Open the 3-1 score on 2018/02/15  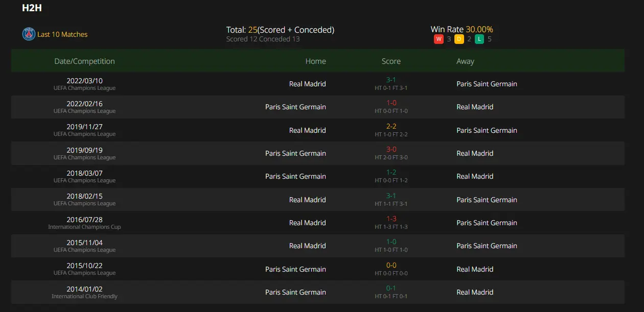click(391, 196)
